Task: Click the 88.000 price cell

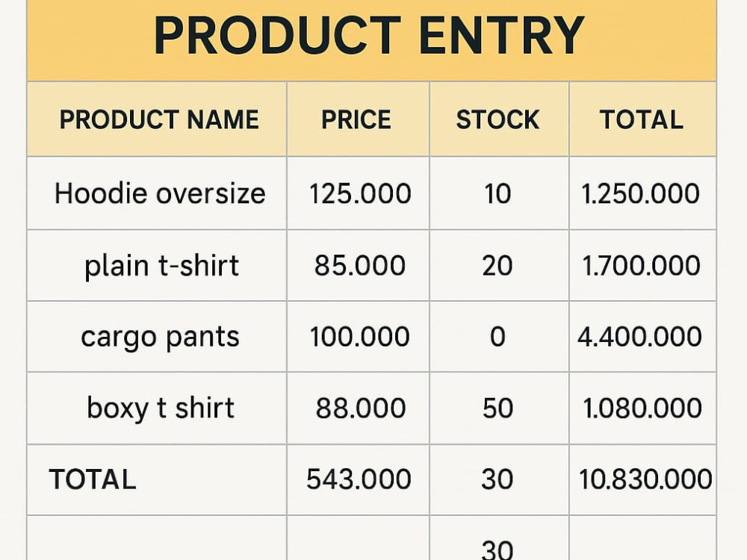Action: 358,408
